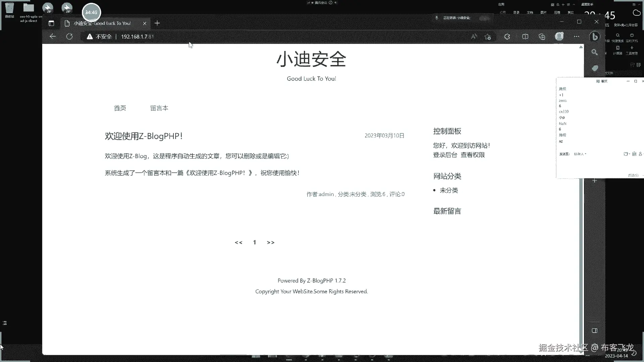Image resolution: width=644 pixels, height=362 pixels.
Task: Open a new browser tab with plus
Action: coord(157,23)
